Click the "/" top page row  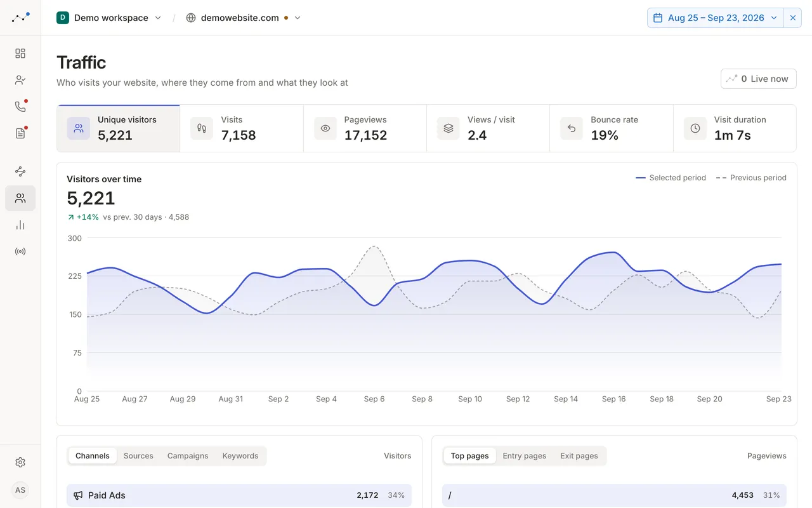click(x=614, y=495)
